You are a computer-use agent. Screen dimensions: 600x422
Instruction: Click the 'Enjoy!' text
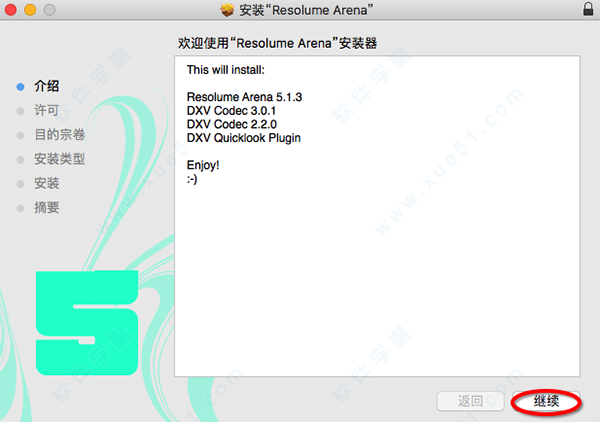coord(203,165)
